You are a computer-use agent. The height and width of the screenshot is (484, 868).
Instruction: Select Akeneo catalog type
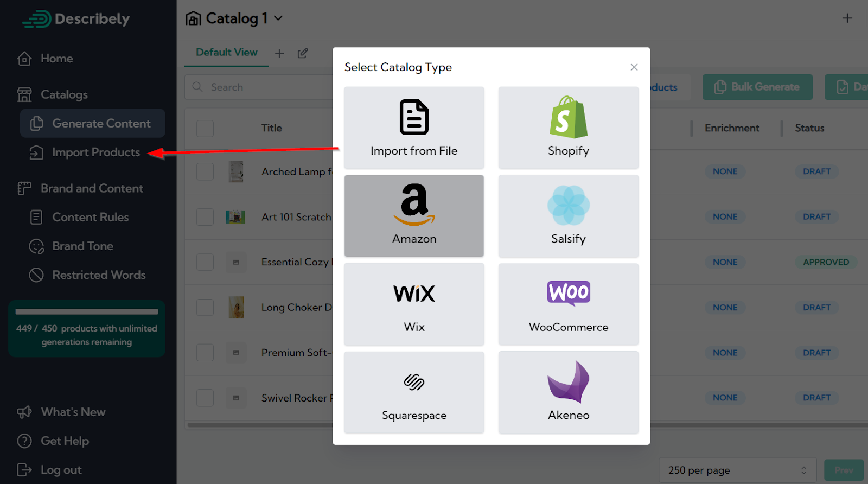point(569,392)
